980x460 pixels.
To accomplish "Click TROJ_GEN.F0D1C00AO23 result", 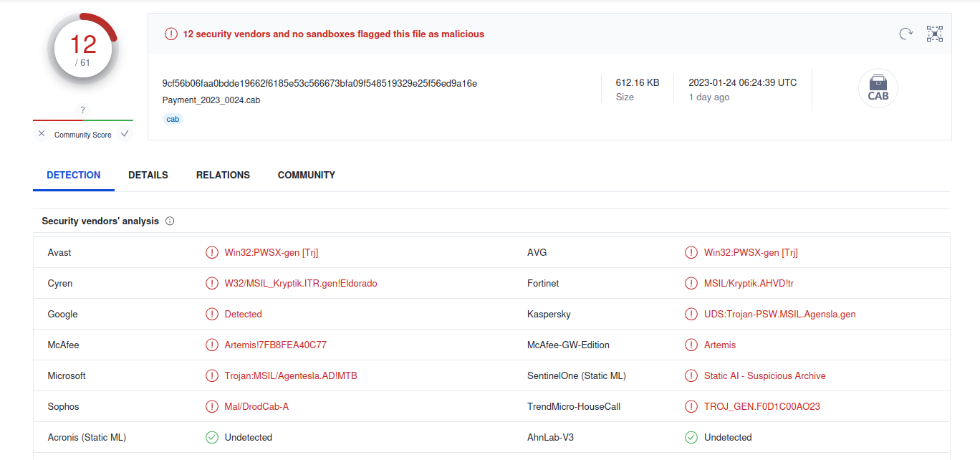I will [762, 406].
